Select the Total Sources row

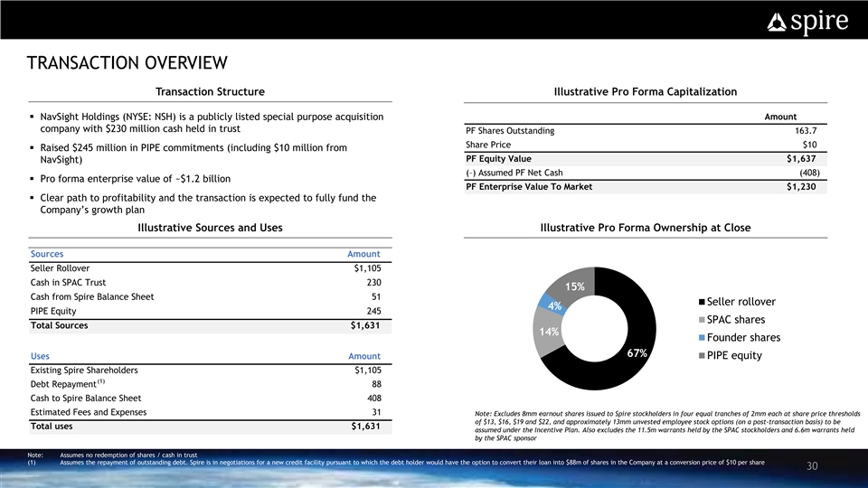coord(208,326)
